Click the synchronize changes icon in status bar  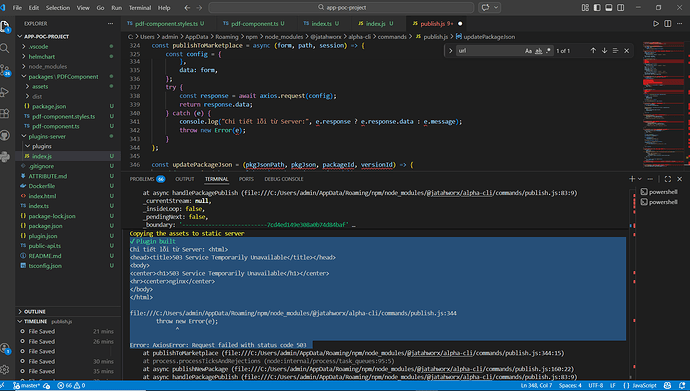tap(47, 386)
